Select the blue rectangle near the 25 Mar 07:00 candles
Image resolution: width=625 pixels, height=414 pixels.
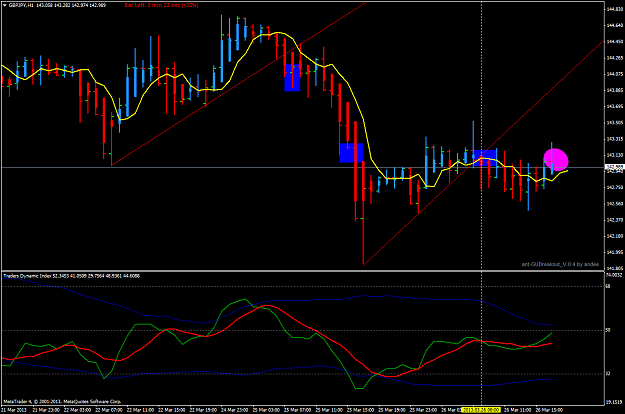click(x=292, y=78)
